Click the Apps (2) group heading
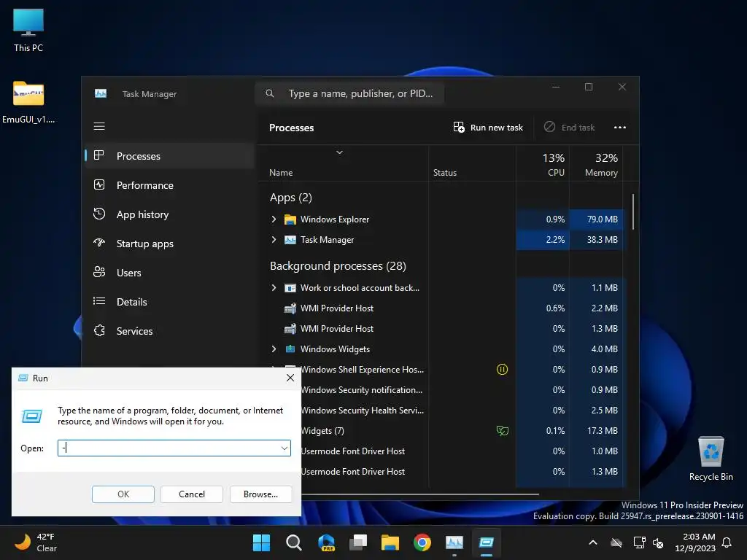The image size is (747, 560). point(290,198)
